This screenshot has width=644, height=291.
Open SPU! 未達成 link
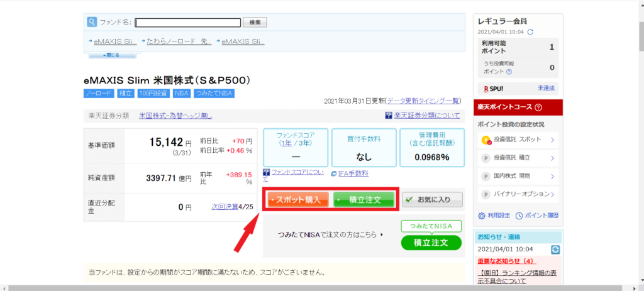(x=546, y=88)
